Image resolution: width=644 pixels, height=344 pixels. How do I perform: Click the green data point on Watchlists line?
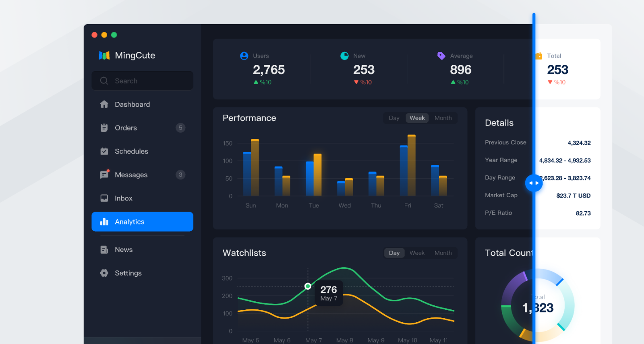pyautogui.click(x=308, y=286)
